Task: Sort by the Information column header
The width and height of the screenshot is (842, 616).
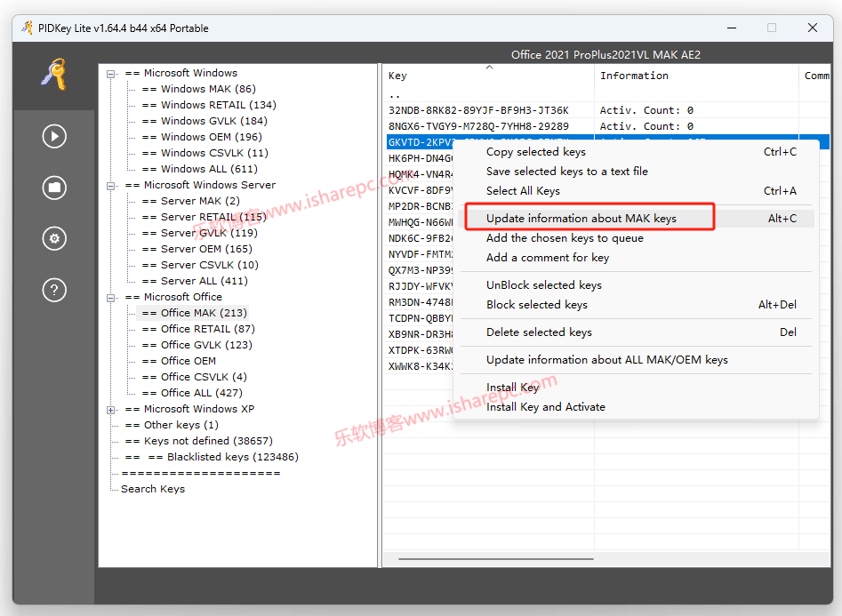Action: click(x=696, y=76)
